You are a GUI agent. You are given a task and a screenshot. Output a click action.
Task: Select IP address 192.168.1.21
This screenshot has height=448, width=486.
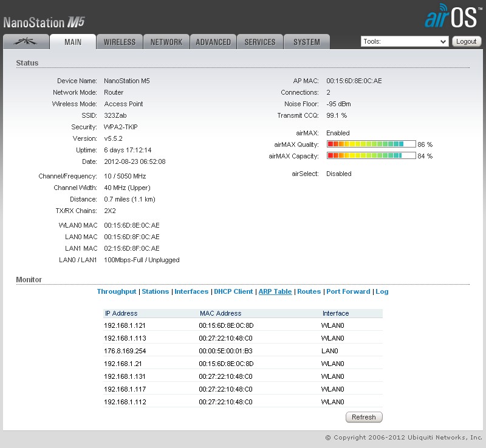pos(123,364)
